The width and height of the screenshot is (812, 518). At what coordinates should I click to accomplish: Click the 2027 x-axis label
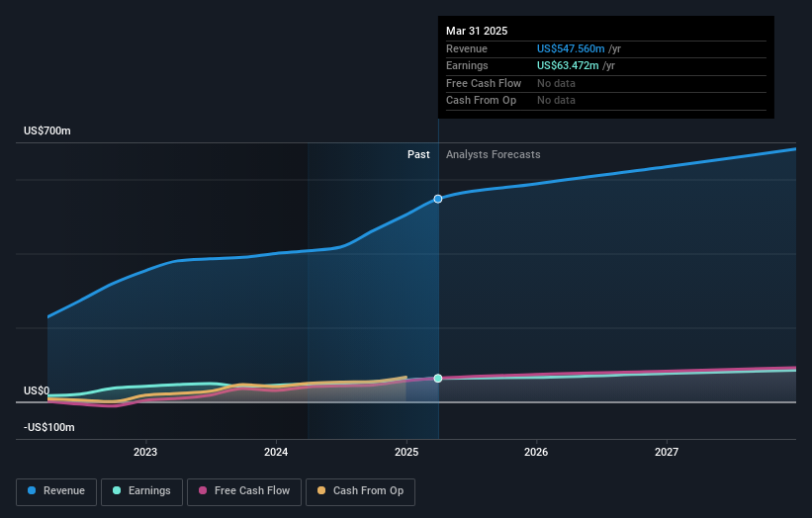pos(667,452)
